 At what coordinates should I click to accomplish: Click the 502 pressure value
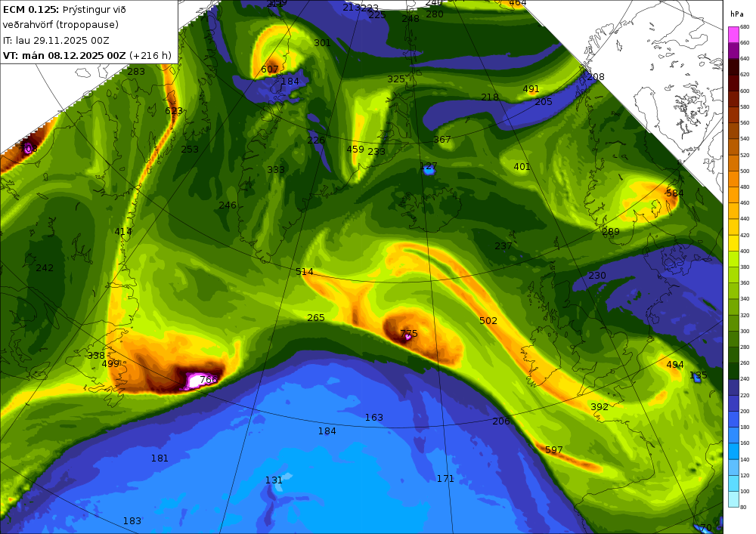pyautogui.click(x=488, y=321)
